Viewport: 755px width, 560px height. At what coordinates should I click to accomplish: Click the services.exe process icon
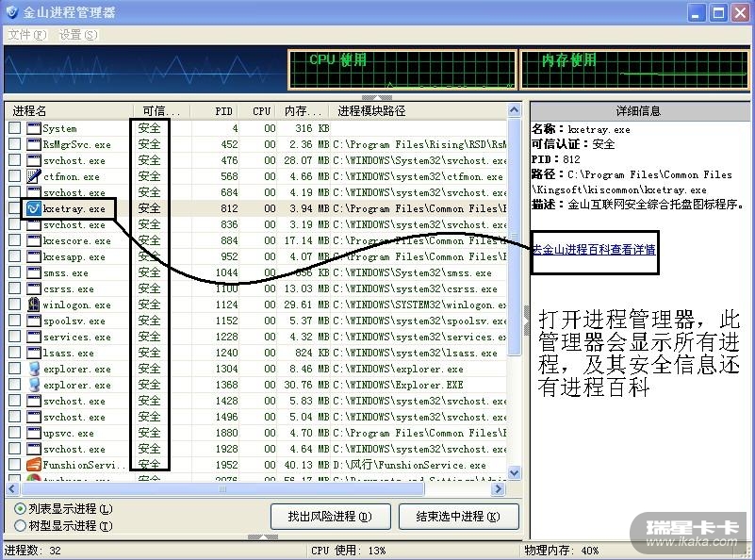[34, 337]
